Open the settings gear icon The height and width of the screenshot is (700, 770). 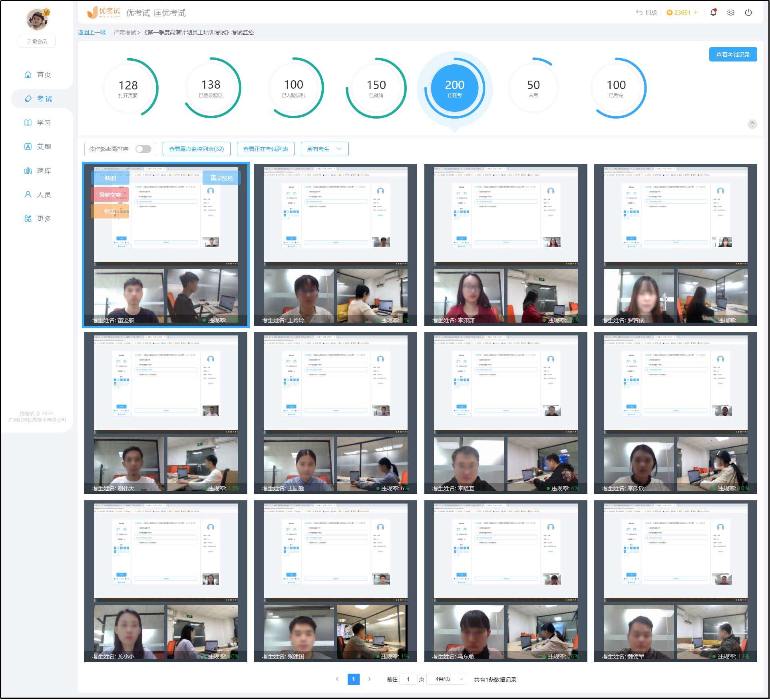point(731,12)
